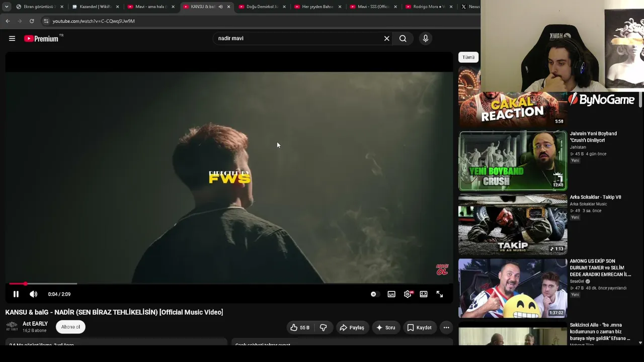Close the 'Doğu Demirkol' tab

click(x=284, y=7)
